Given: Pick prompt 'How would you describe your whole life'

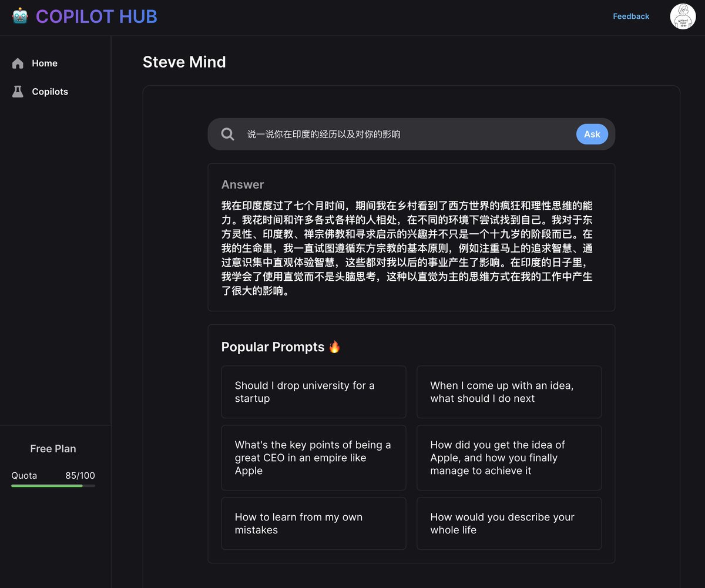Looking at the screenshot, I should click(x=509, y=523).
